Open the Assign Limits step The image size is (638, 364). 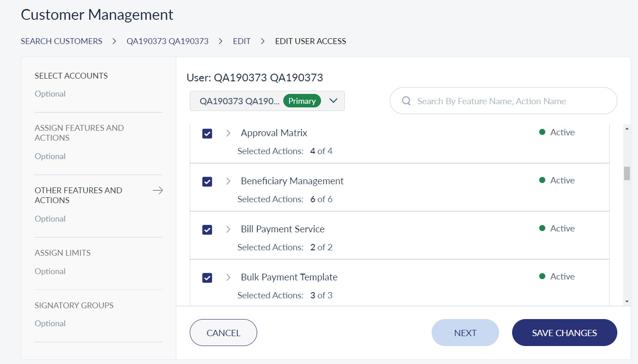(62, 253)
